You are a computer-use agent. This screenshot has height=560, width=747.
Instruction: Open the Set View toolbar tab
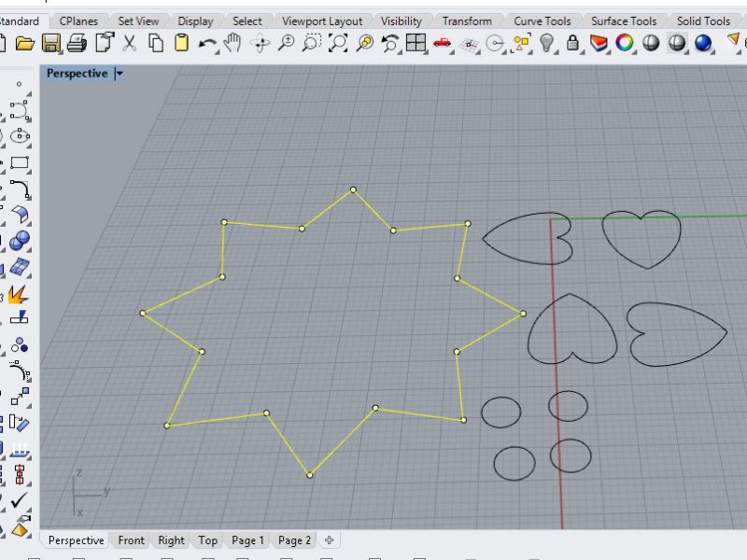point(138,21)
